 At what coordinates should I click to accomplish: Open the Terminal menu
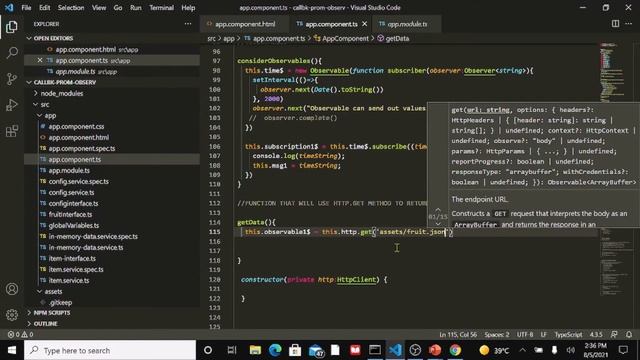point(161,8)
